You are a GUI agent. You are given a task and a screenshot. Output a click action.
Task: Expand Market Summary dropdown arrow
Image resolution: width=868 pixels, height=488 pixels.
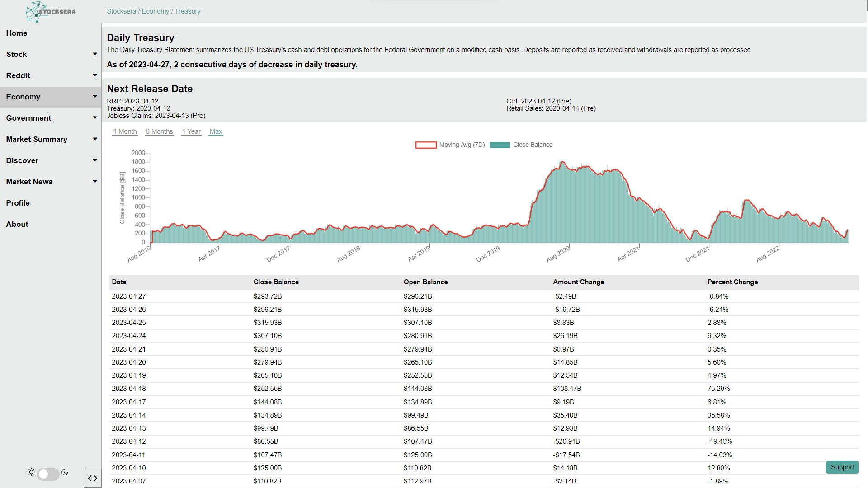95,139
